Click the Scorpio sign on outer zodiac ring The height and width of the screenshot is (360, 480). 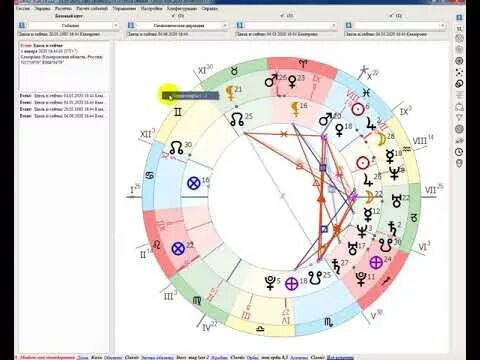coord(329,322)
